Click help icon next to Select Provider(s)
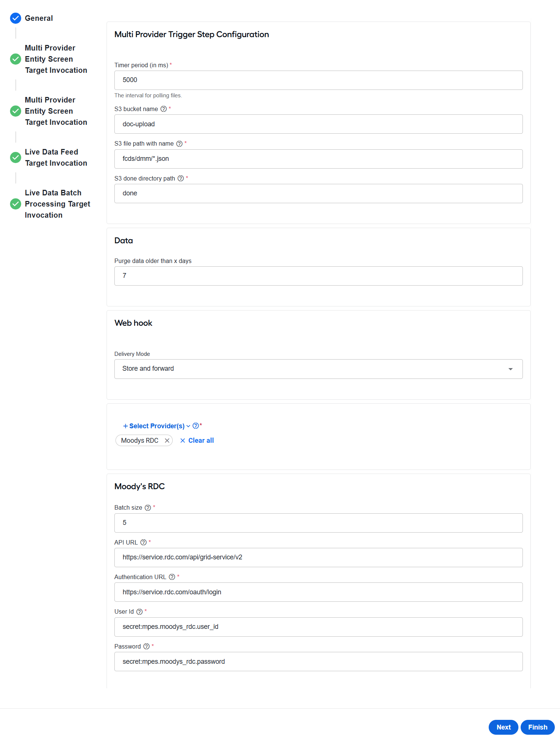This screenshot has height=744, width=560. [196, 426]
